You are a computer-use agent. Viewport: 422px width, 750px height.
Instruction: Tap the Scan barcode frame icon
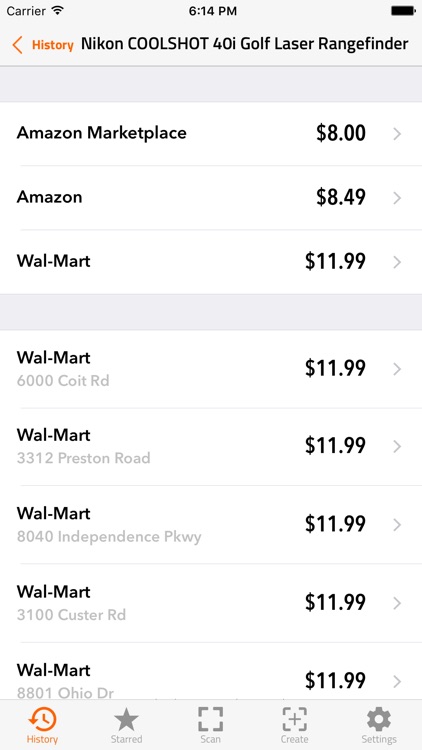(x=211, y=719)
